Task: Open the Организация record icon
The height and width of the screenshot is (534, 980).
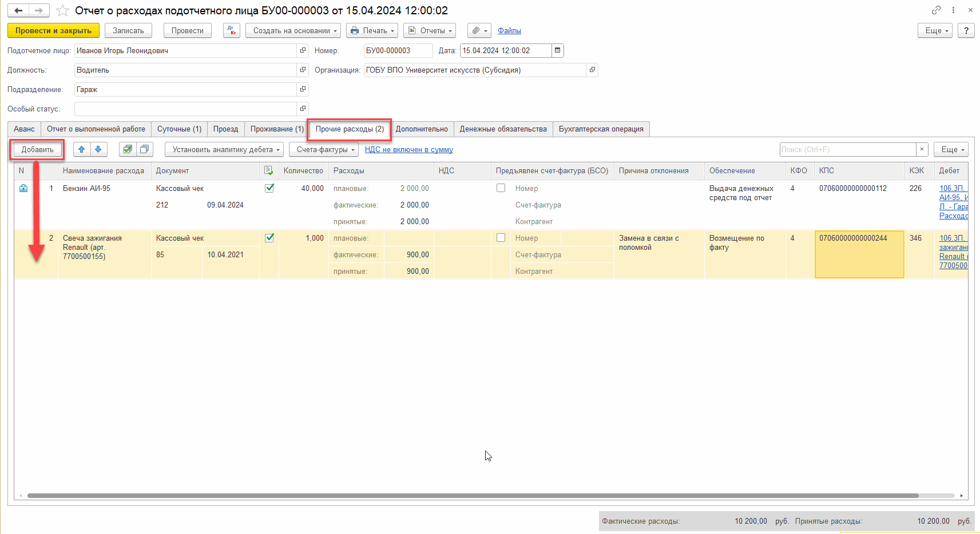Action: pos(592,70)
